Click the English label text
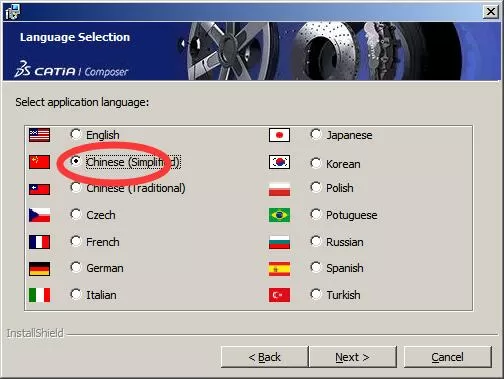This screenshot has height=379, width=504. click(x=103, y=135)
